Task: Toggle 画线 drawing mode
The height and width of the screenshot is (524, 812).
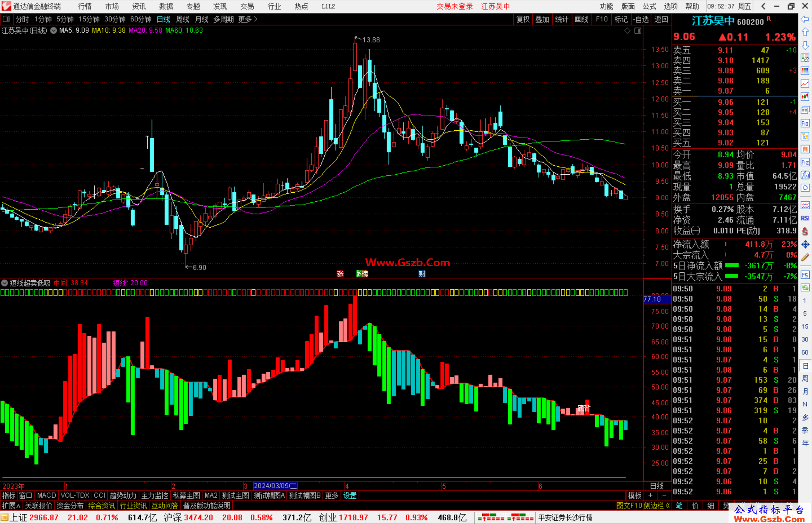Action: [581, 19]
